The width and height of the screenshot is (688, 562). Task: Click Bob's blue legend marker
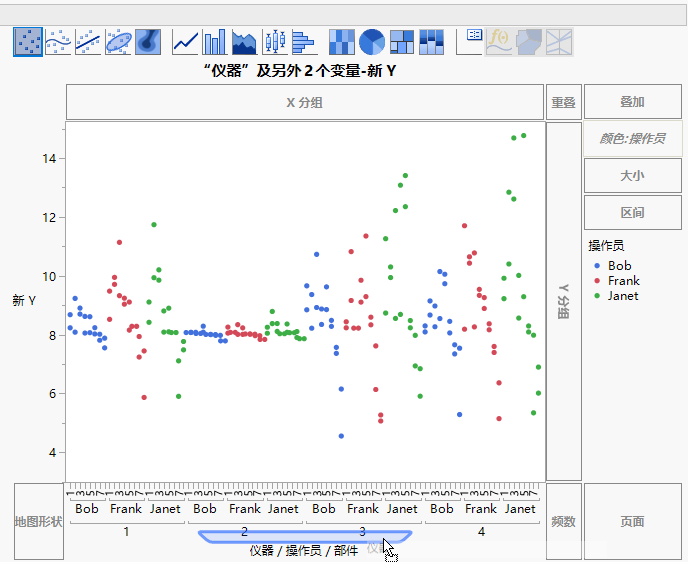pos(597,266)
